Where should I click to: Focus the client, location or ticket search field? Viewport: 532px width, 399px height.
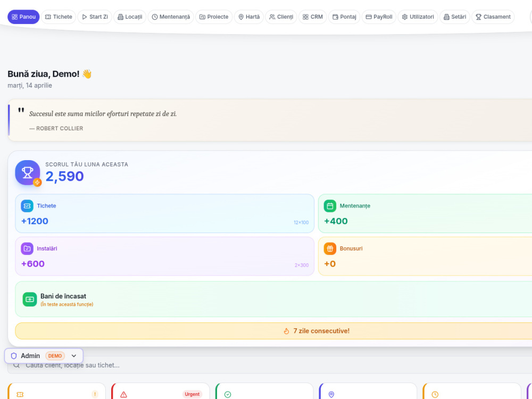[270, 365]
